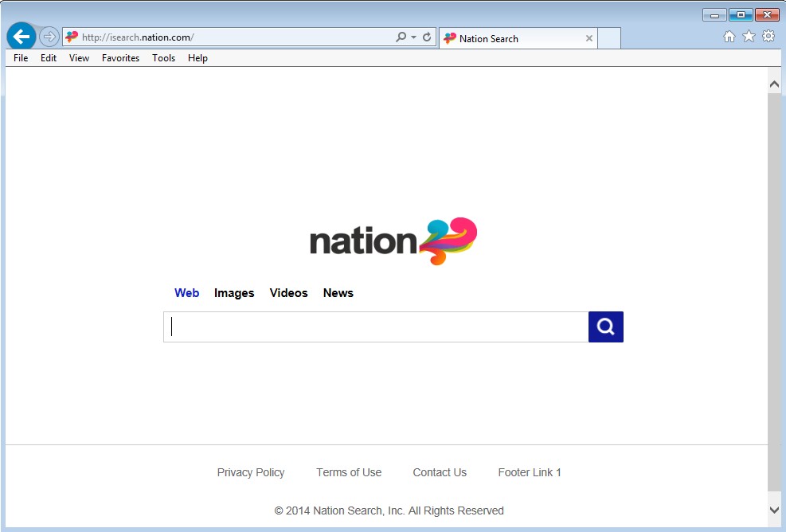Close the browser window

pyautogui.click(x=767, y=16)
